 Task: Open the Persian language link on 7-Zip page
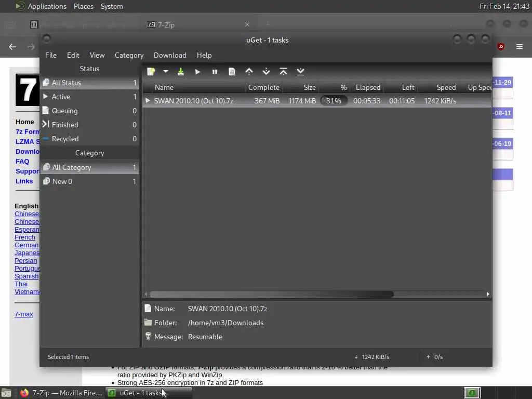coord(26,261)
